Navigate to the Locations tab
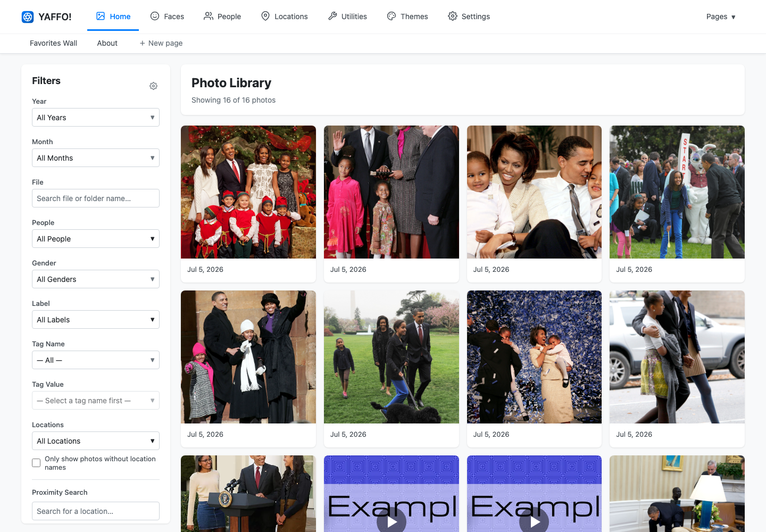 pyautogui.click(x=284, y=16)
